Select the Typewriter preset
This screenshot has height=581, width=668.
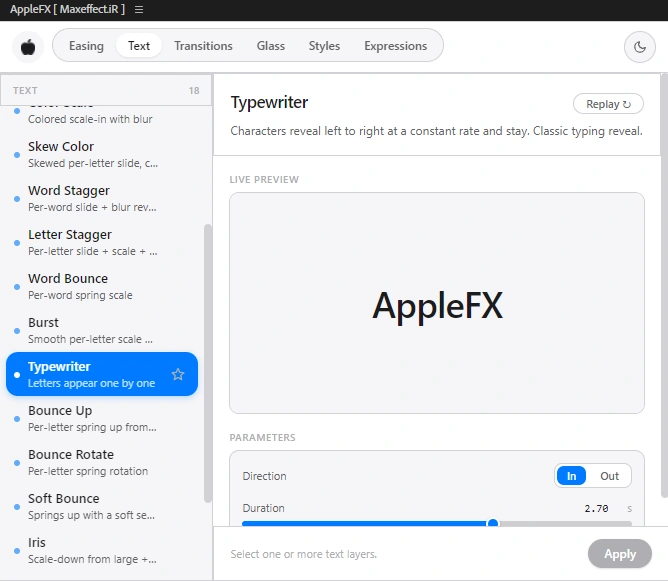pyautogui.click(x=102, y=374)
